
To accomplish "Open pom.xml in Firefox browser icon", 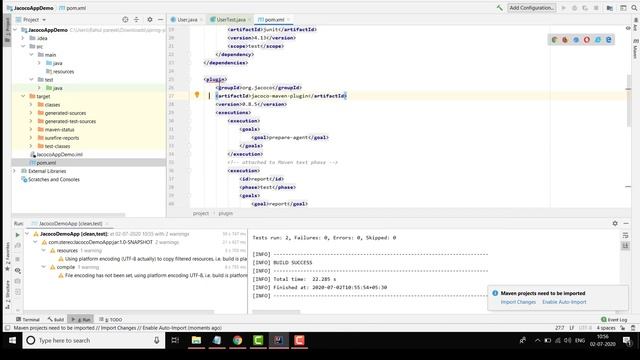I will 565,40.
